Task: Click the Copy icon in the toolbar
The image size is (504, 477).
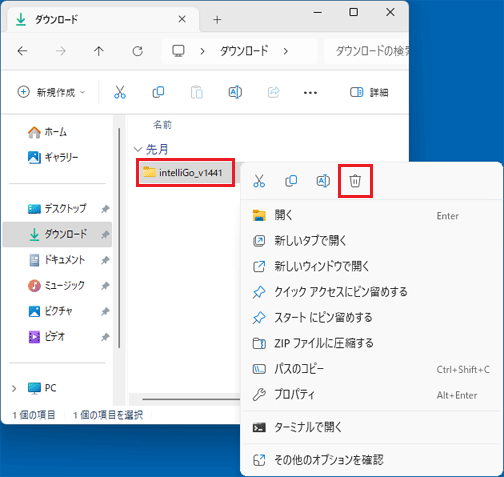Action: tap(158, 92)
